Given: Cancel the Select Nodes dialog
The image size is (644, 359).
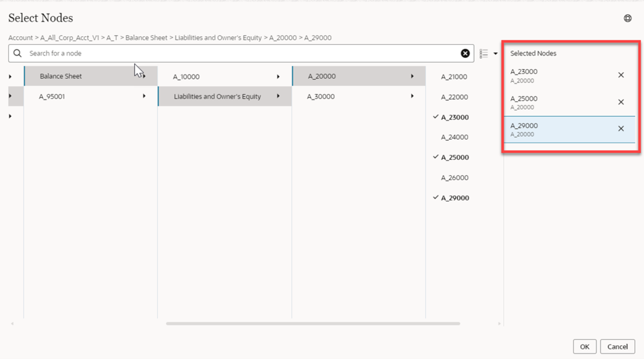Looking at the screenshot, I should pyautogui.click(x=617, y=347).
